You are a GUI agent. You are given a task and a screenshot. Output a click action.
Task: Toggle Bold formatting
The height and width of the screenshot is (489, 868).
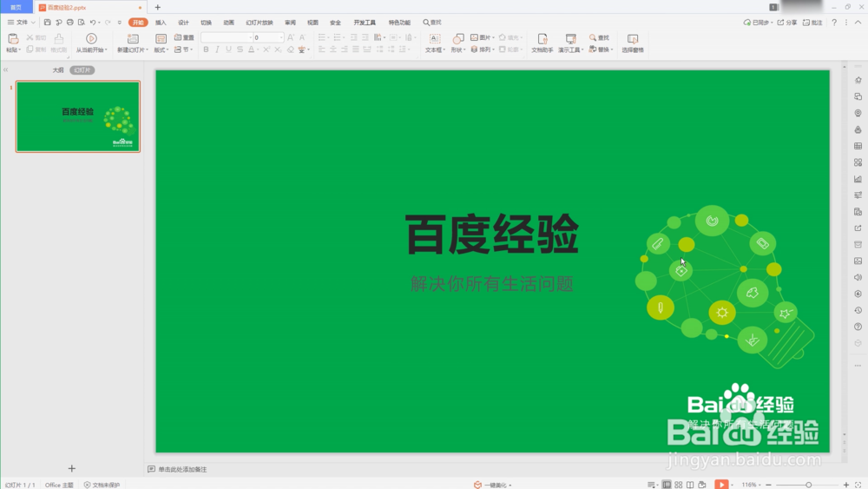(x=206, y=50)
